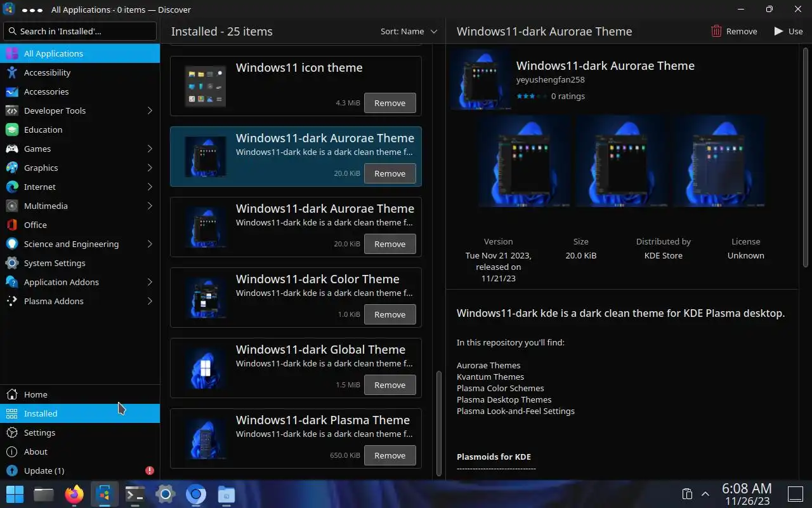Click the Home page house icon
Viewport: 812px width, 508px height.
(x=11, y=394)
